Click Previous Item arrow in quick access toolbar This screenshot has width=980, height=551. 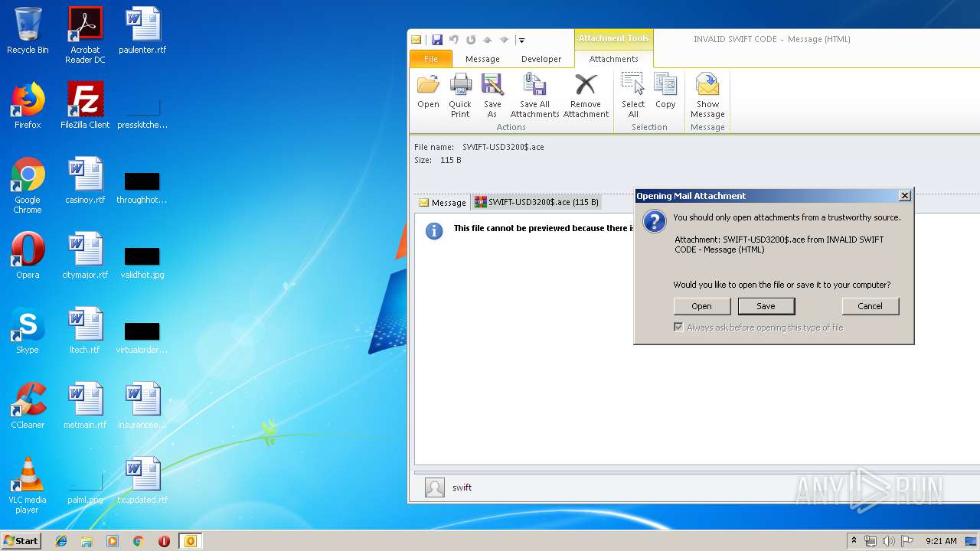[487, 40]
